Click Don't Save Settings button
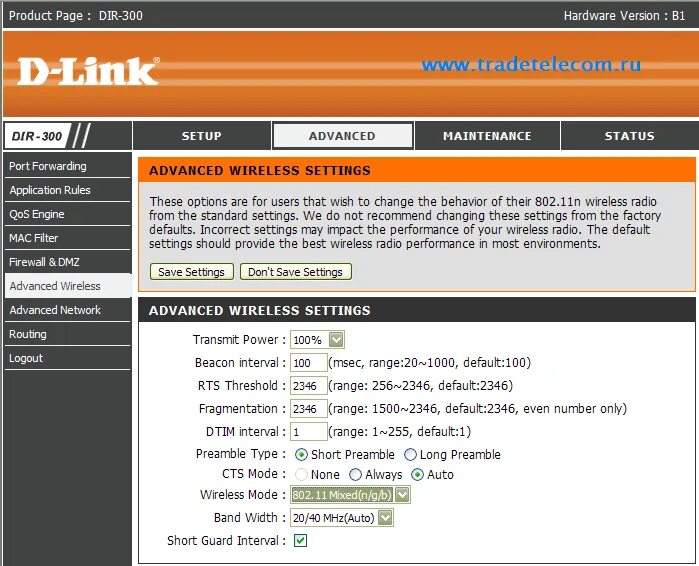Screen dimensions: 699x566 pos(296,272)
